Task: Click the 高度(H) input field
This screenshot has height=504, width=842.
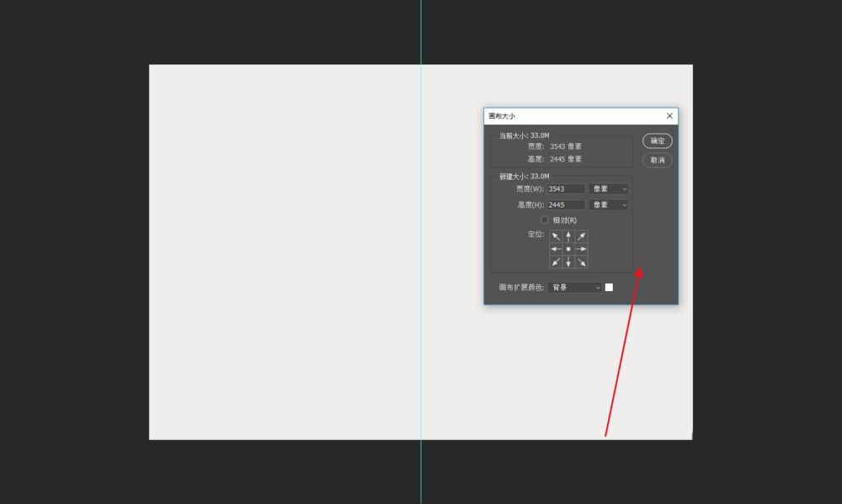Action: [x=566, y=205]
